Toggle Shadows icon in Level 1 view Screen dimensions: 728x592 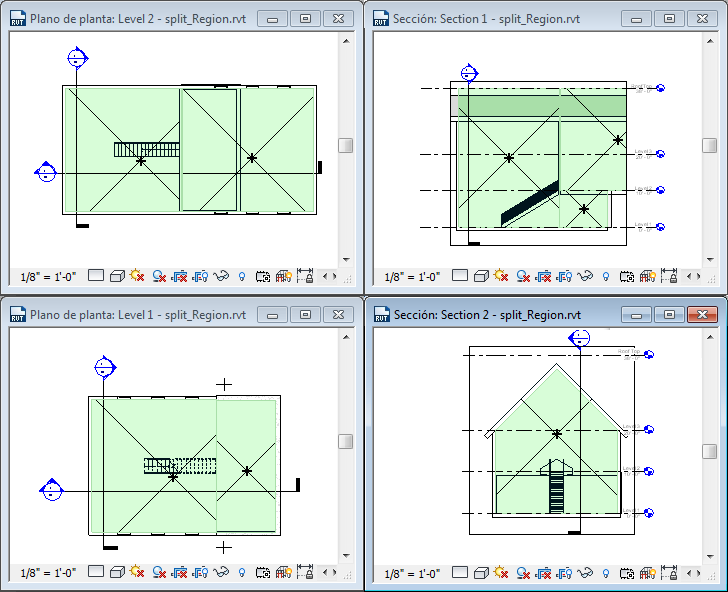pyautogui.click(x=159, y=572)
